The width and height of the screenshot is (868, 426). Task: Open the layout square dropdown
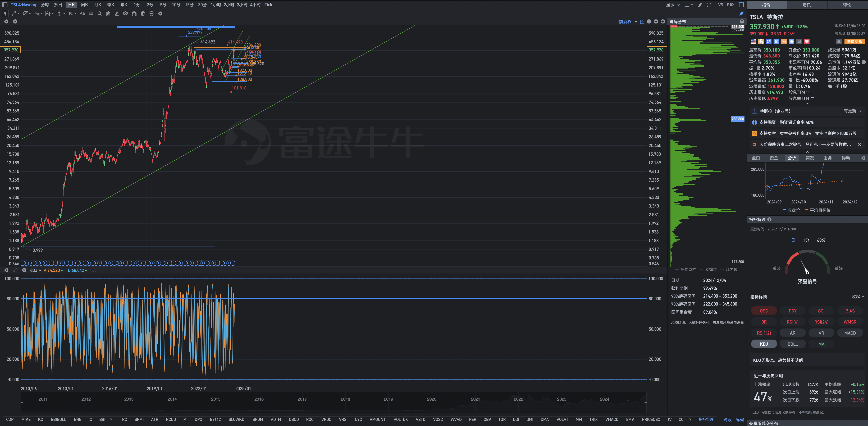coord(689,5)
